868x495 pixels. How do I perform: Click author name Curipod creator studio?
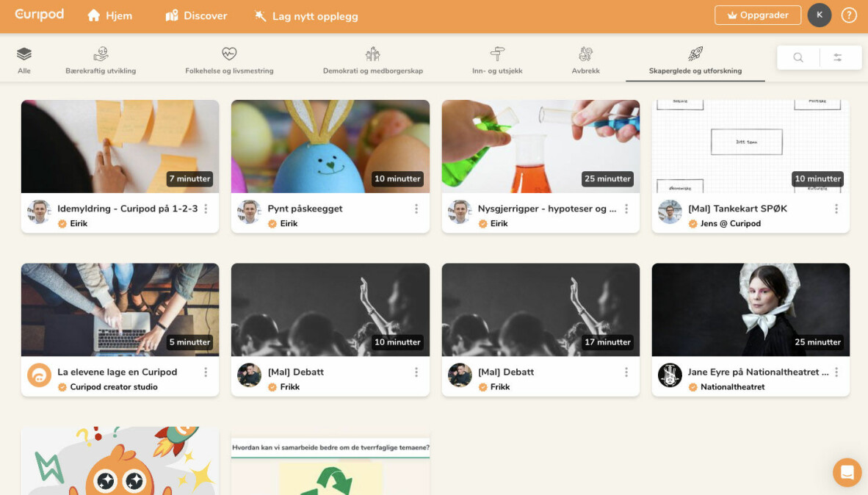[114, 387]
